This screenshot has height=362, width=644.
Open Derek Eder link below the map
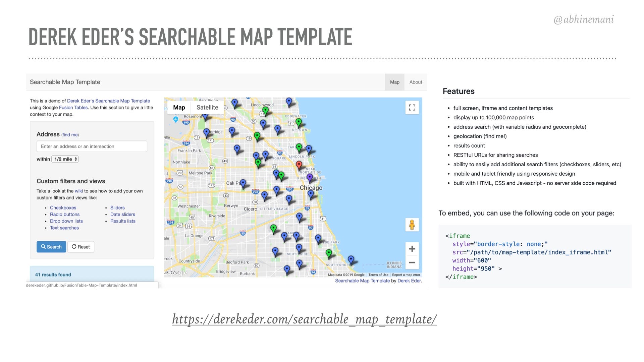point(409,281)
